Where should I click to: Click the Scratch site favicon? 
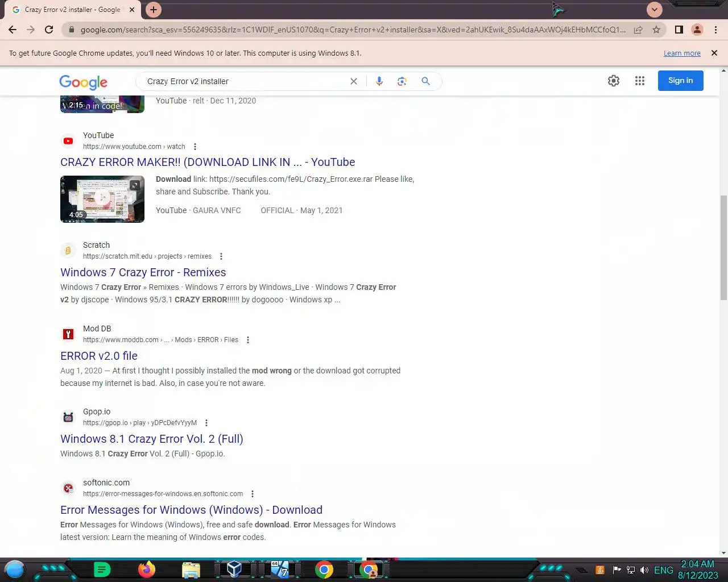pos(68,251)
